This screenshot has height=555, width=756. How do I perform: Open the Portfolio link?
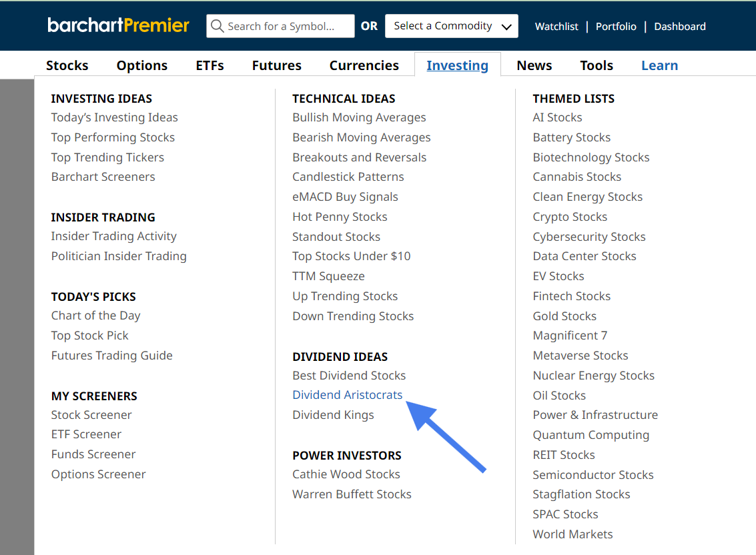[x=616, y=27]
